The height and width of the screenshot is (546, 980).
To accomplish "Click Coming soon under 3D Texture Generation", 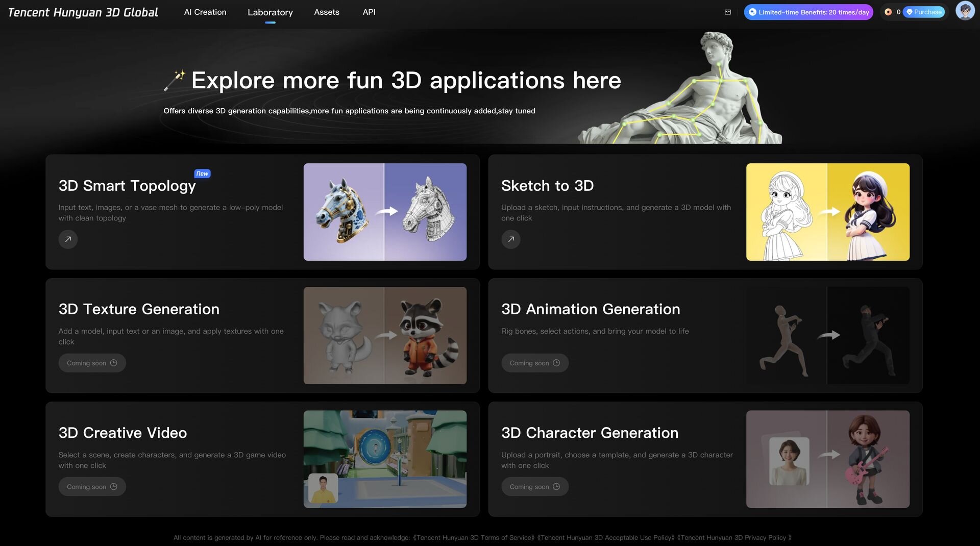I will [92, 363].
